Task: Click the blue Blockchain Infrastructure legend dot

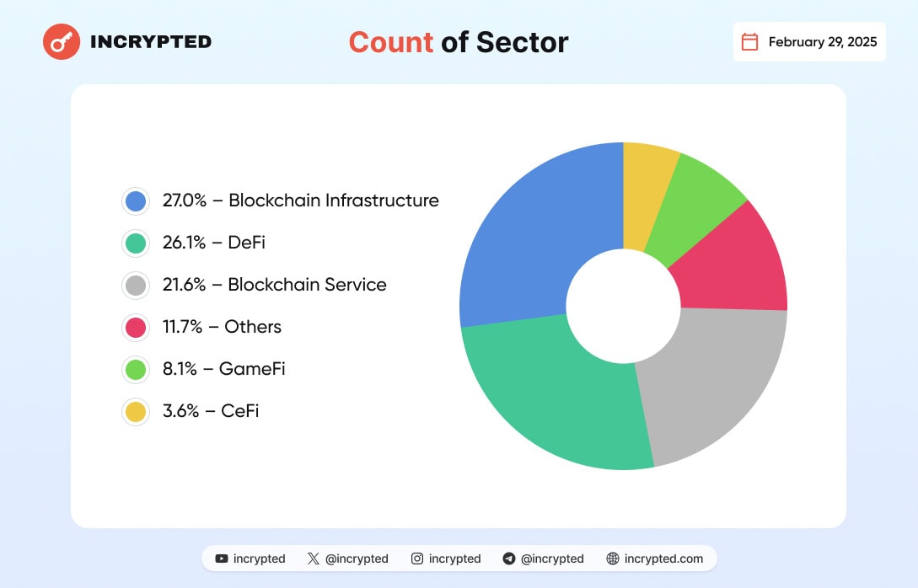Action: [x=136, y=201]
